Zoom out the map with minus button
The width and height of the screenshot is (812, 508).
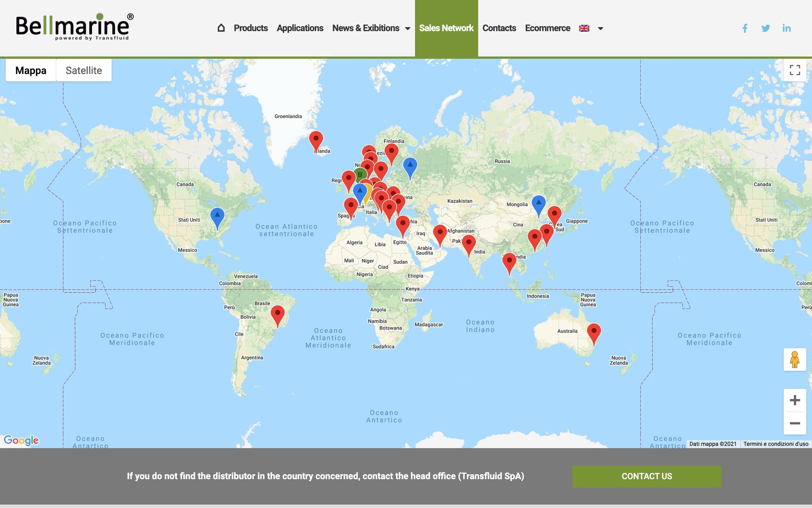click(795, 423)
